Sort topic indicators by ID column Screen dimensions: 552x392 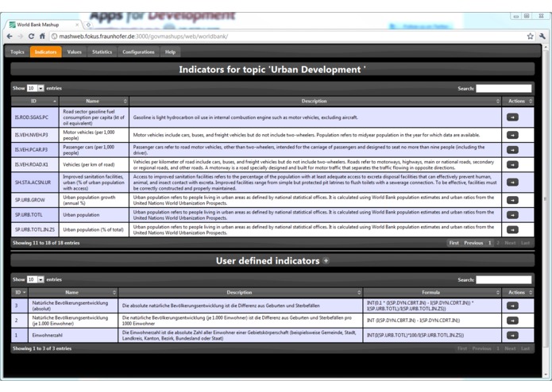(x=35, y=101)
